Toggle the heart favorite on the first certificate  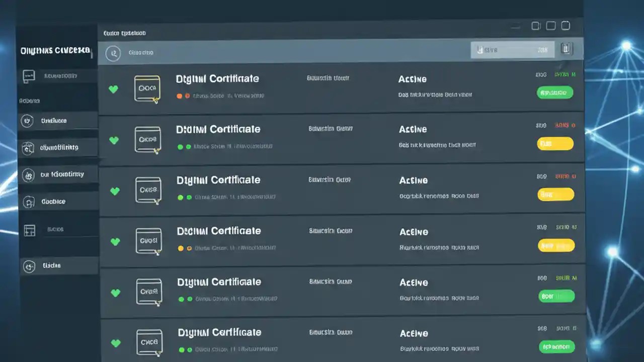(114, 89)
